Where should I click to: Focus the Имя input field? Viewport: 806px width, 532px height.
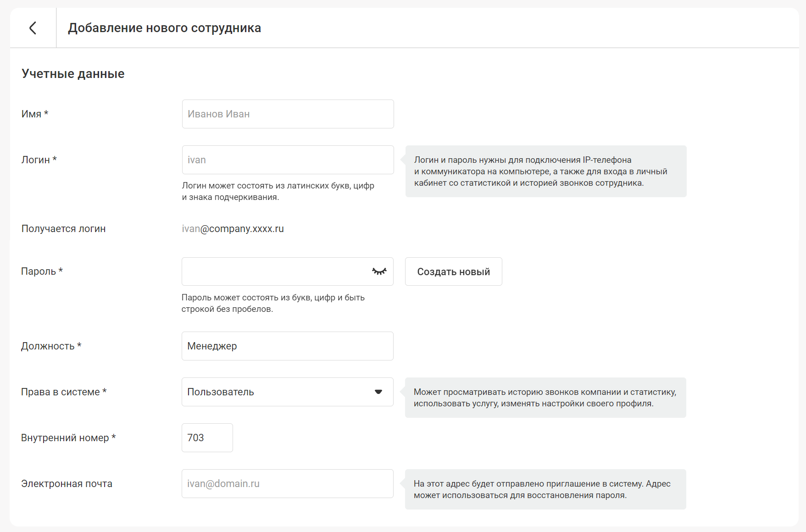(x=288, y=114)
